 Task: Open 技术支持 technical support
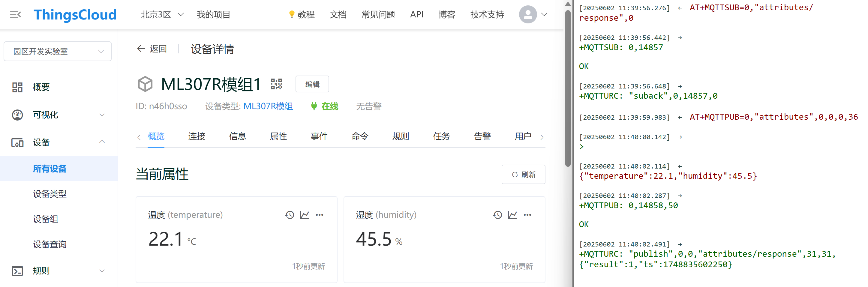(487, 14)
